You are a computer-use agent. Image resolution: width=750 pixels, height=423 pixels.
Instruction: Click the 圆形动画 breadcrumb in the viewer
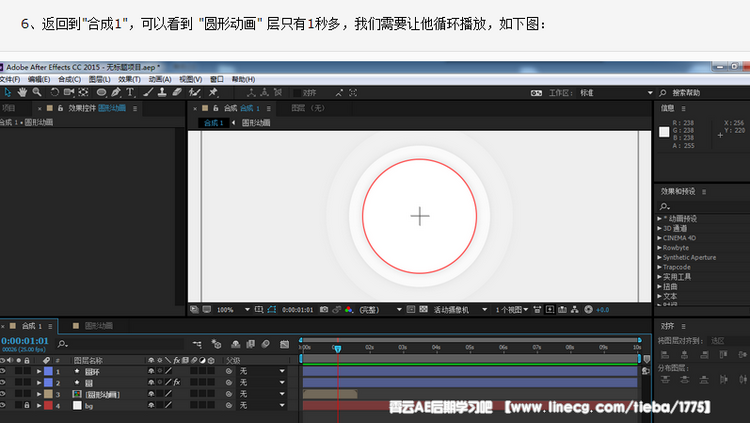tap(256, 123)
